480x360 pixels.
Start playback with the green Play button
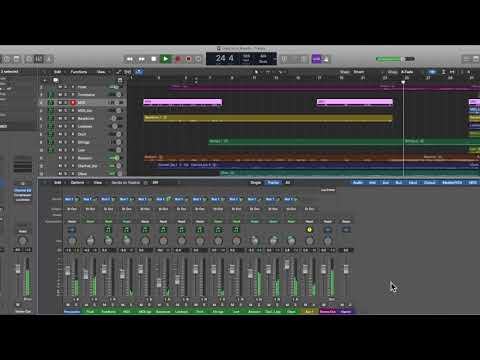[x=165, y=59]
